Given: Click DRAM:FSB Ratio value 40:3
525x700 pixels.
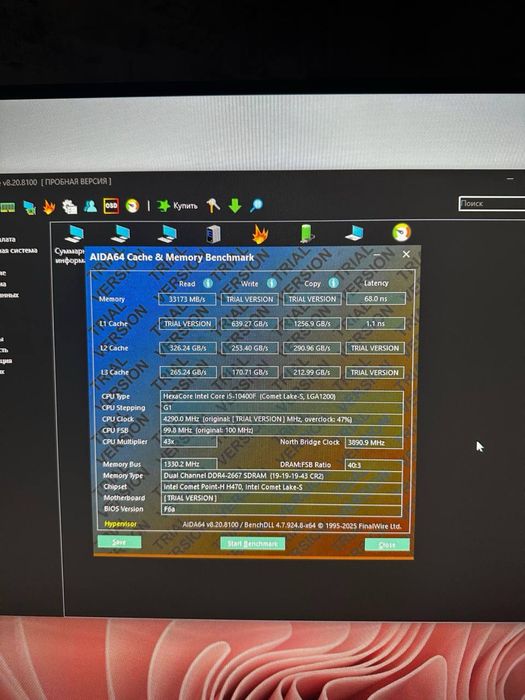Looking at the screenshot, I should coord(374,465).
